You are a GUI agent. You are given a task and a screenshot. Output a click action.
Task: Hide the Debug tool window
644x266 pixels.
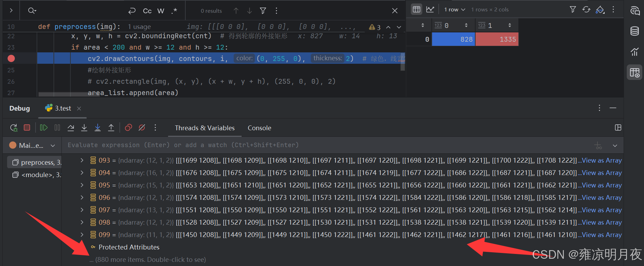click(x=613, y=108)
